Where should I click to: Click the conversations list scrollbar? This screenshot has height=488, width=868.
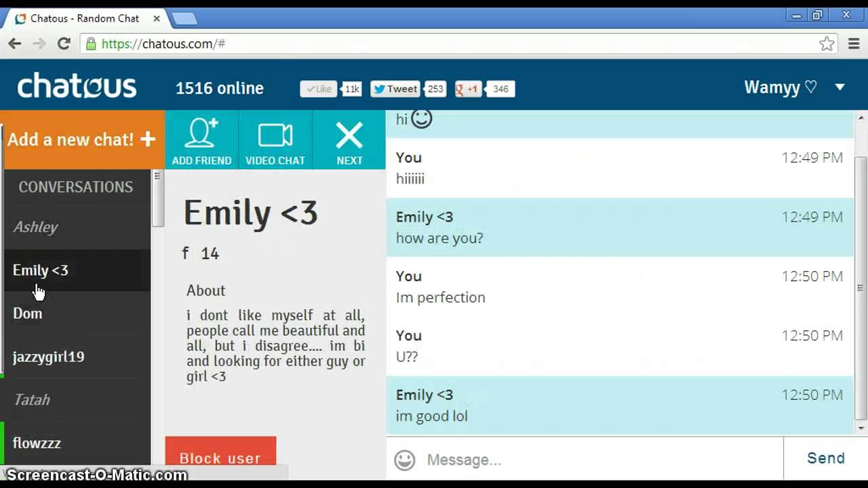coord(157,200)
